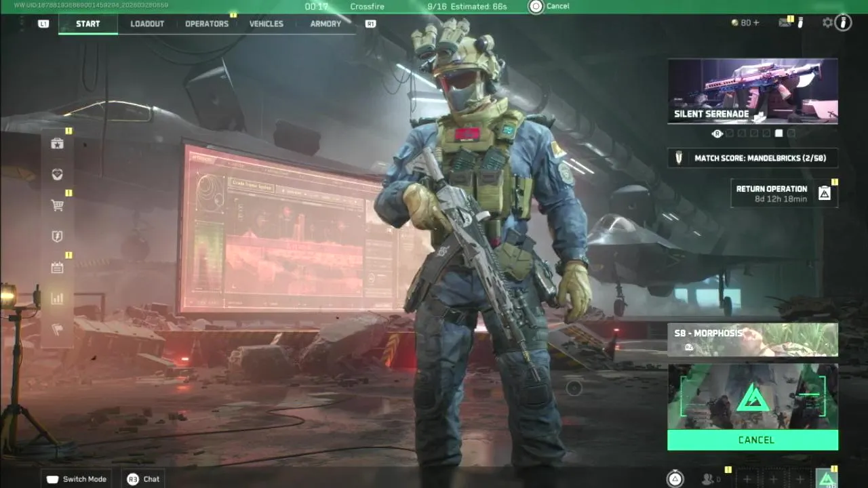Click the Crossfire mode label in matchmaking bar
This screenshot has height=488, width=868.
(x=366, y=6)
